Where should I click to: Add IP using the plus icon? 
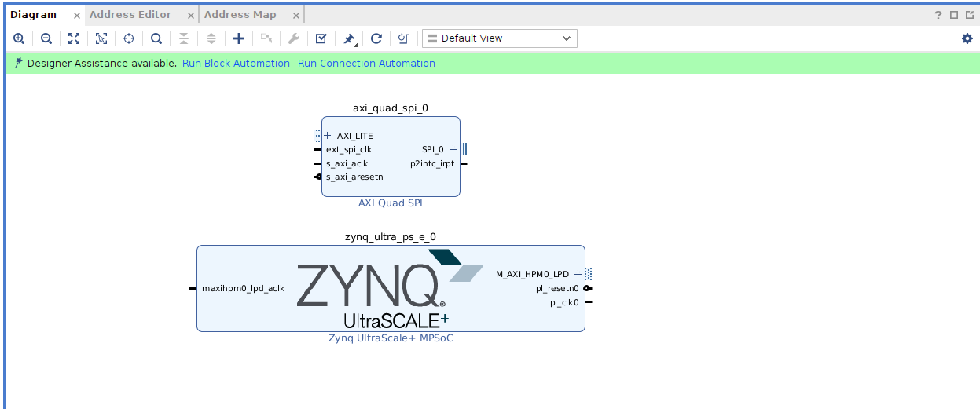point(239,38)
